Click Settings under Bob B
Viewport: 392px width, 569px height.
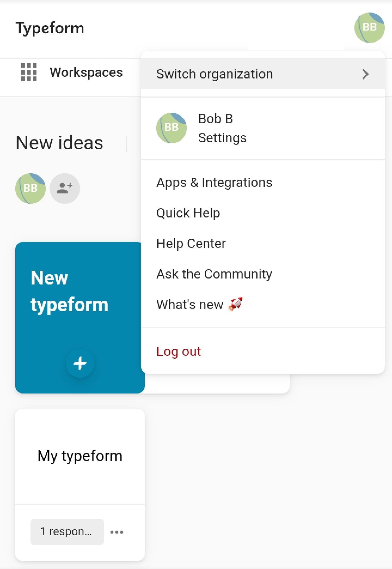tap(222, 138)
